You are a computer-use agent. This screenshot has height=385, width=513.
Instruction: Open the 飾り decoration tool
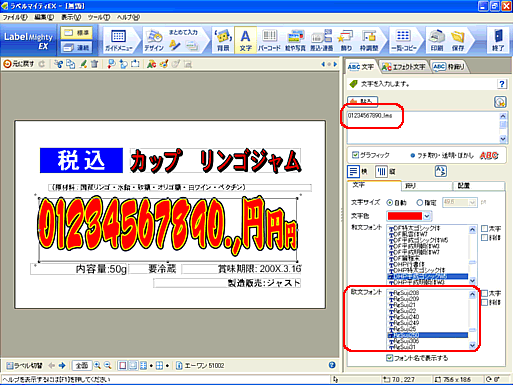point(346,40)
